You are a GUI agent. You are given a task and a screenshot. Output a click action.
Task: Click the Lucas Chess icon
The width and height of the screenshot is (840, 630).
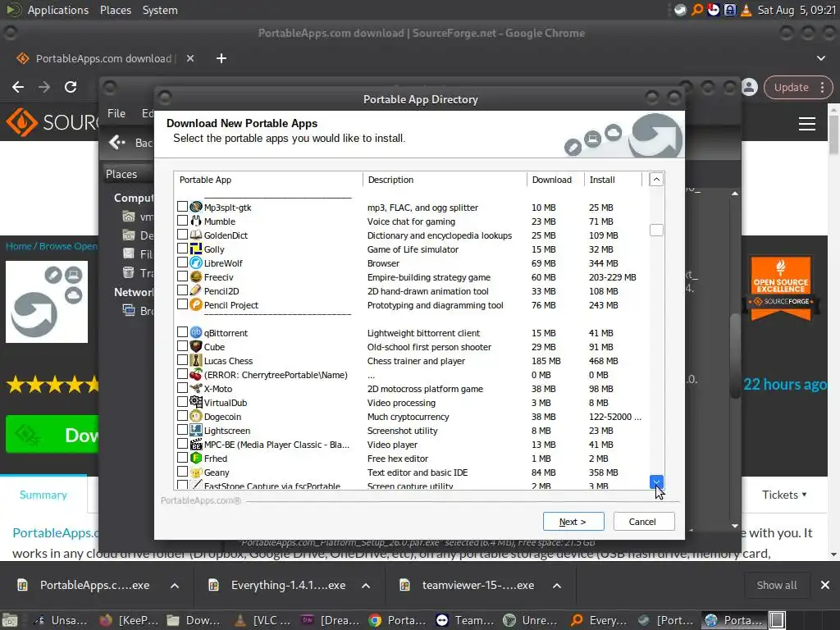tap(196, 360)
